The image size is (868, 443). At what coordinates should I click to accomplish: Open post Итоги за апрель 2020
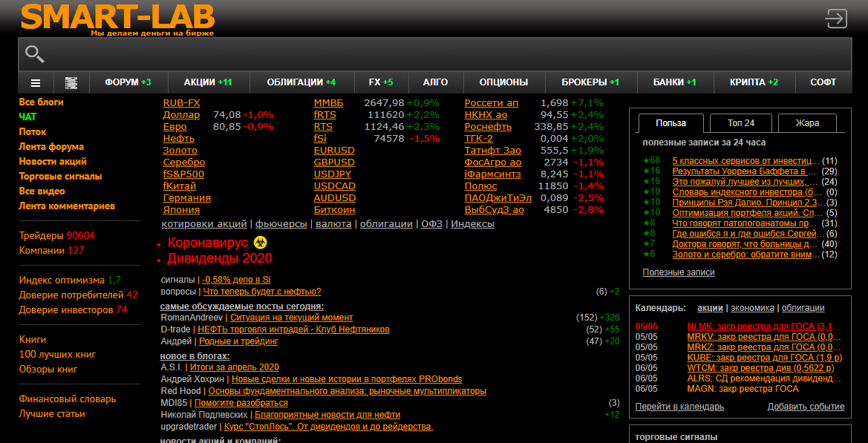click(x=235, y=367)
